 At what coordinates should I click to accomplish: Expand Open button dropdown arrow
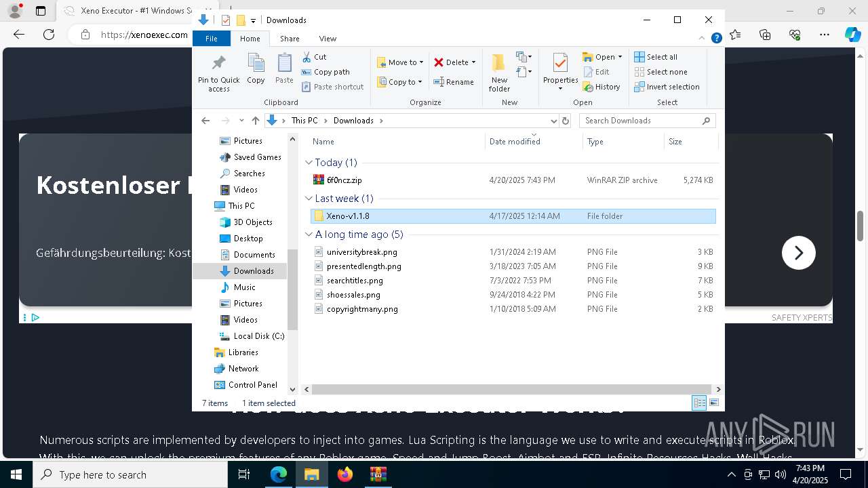coord(620,57)
